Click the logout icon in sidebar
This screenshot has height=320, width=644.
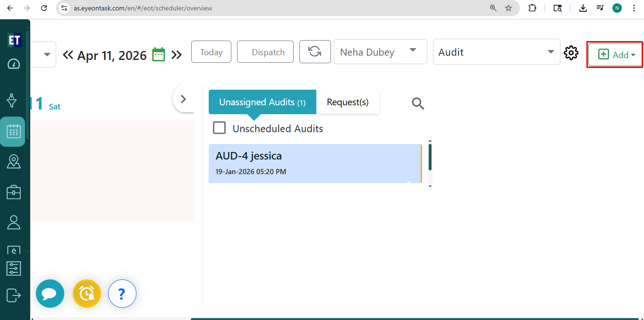click(14, 295)
